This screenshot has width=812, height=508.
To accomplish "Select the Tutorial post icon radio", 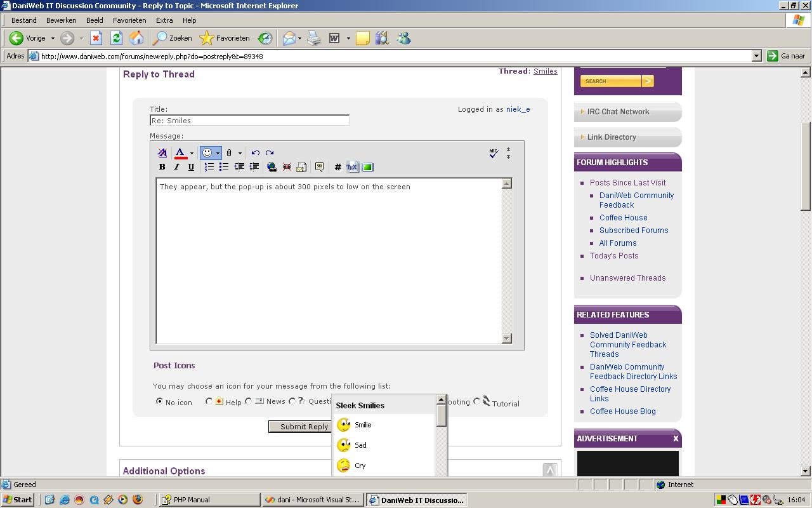I will [x=477, y=401].
